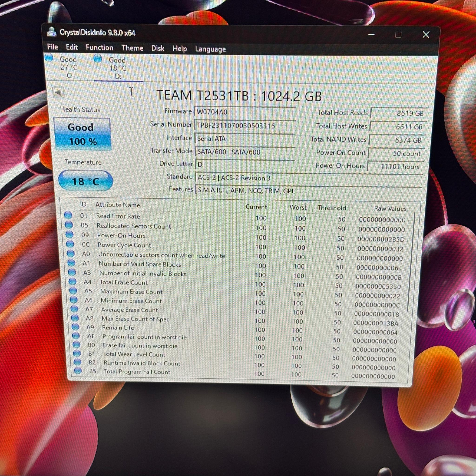Screen dimensions: 476x476
Task: Click raw value 000000002B5D
Action: pos(381,239)
